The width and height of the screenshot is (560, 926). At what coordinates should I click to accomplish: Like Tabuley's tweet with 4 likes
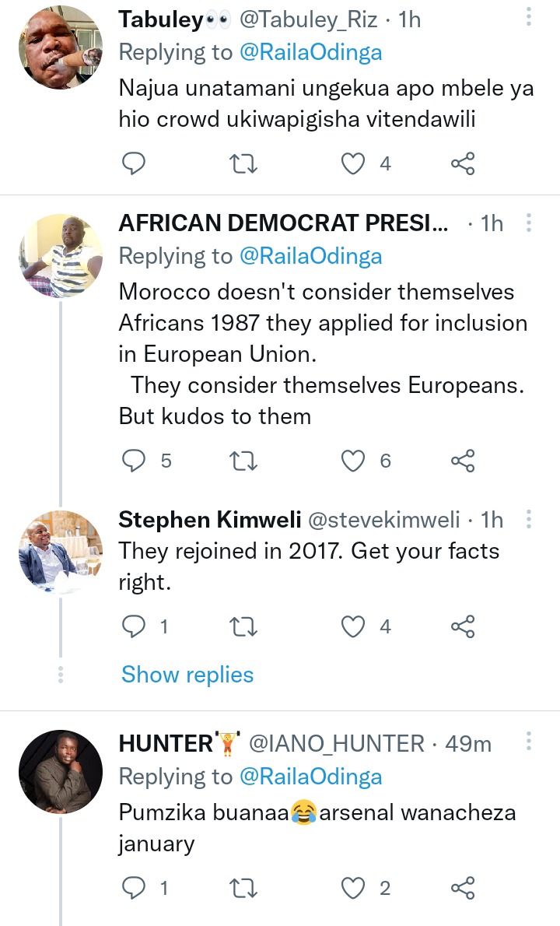pos(353,163)
